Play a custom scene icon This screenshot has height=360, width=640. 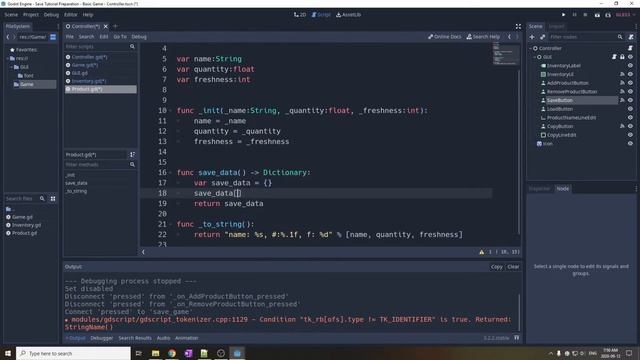coord(608,15)
